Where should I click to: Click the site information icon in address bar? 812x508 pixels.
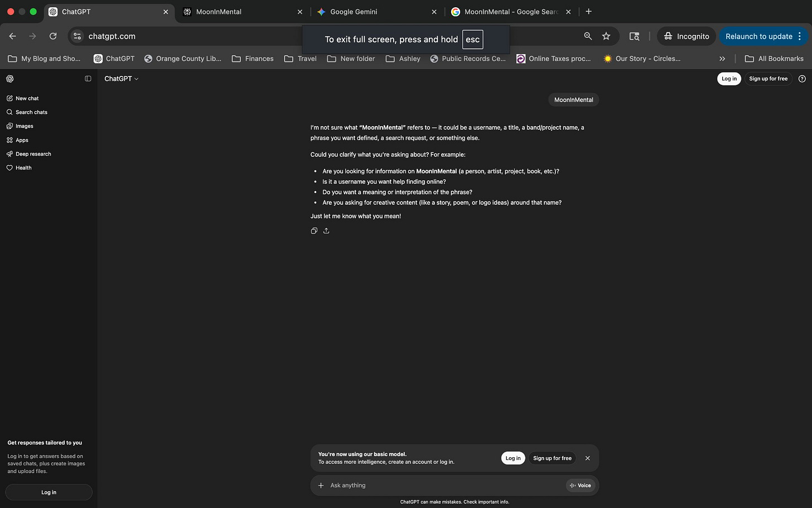78,36
